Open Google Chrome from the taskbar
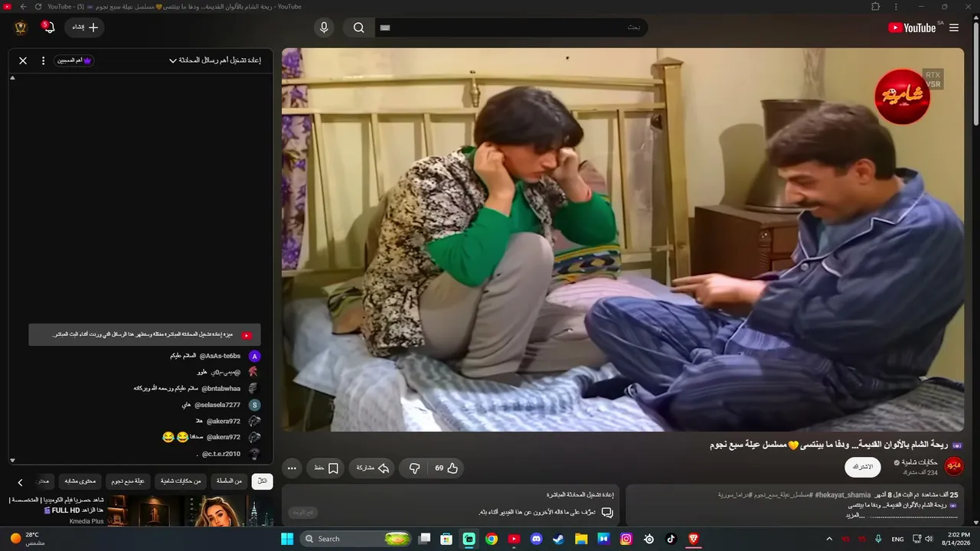Viewport: 980px width, 551px height. point(492,539)
